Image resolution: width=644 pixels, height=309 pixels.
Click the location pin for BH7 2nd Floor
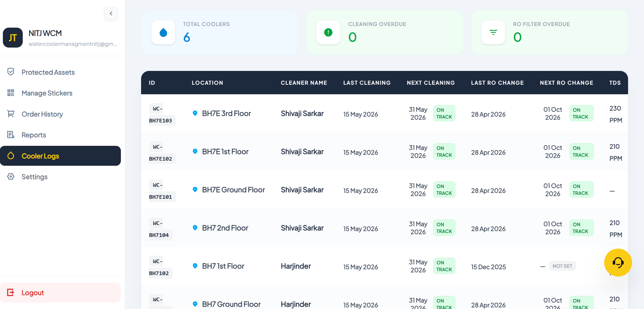195,228
